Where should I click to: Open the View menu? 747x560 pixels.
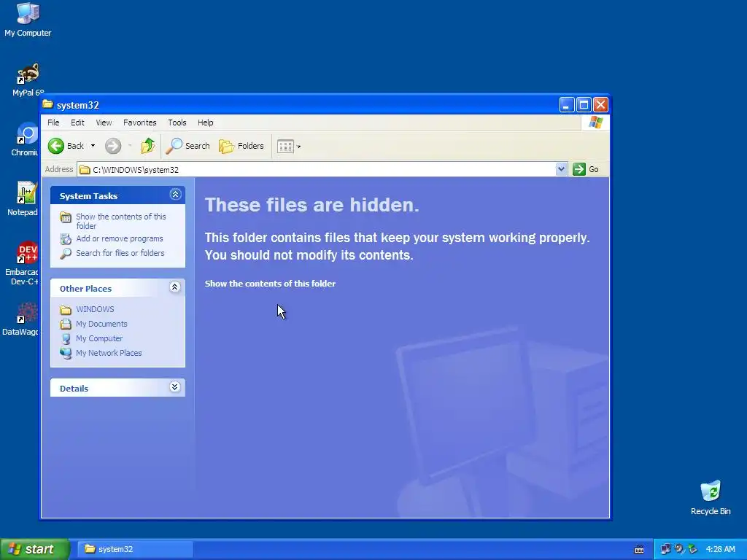point(104,122)
